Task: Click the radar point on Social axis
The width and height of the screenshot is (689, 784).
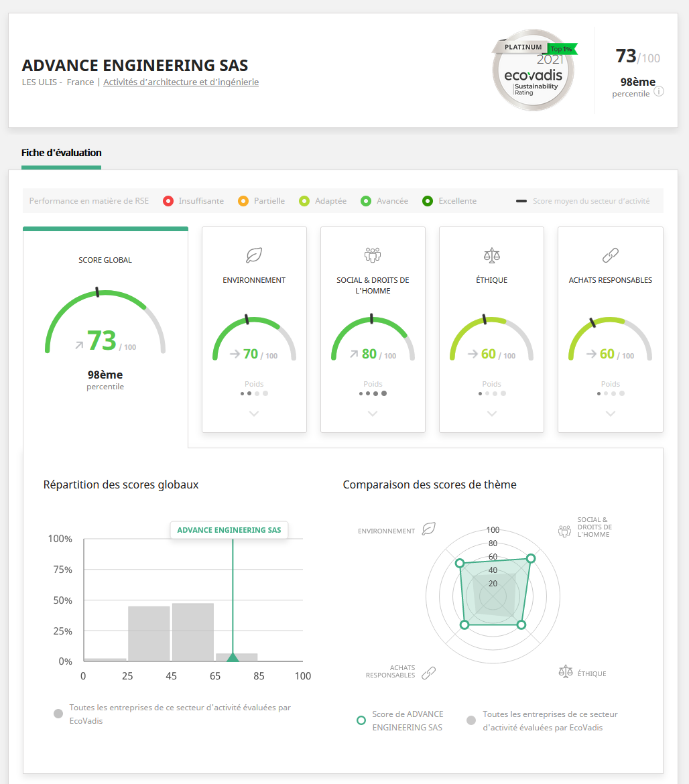Action: click(531, 558)
